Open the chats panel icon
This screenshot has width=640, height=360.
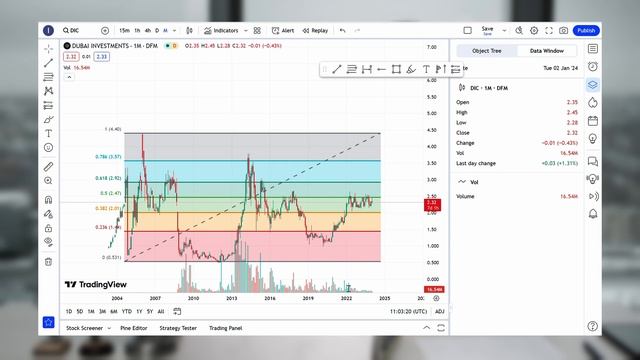tap(593, 162)
